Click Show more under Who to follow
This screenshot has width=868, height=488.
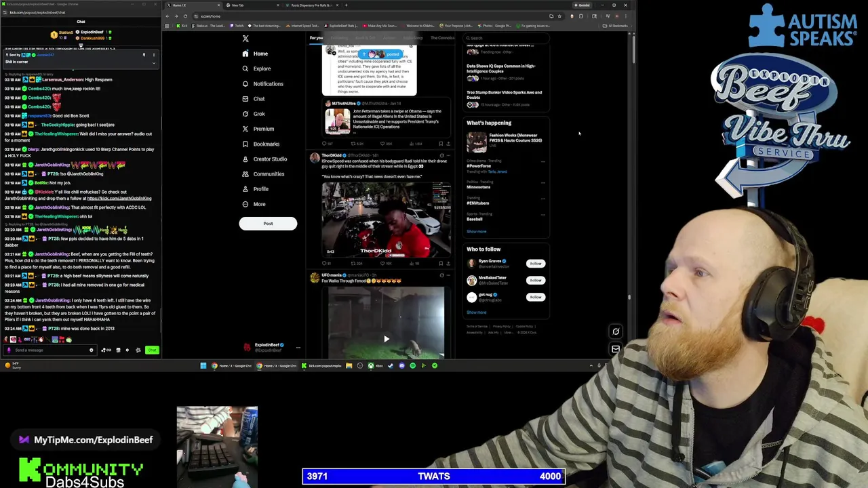click(x=476, y=312)
